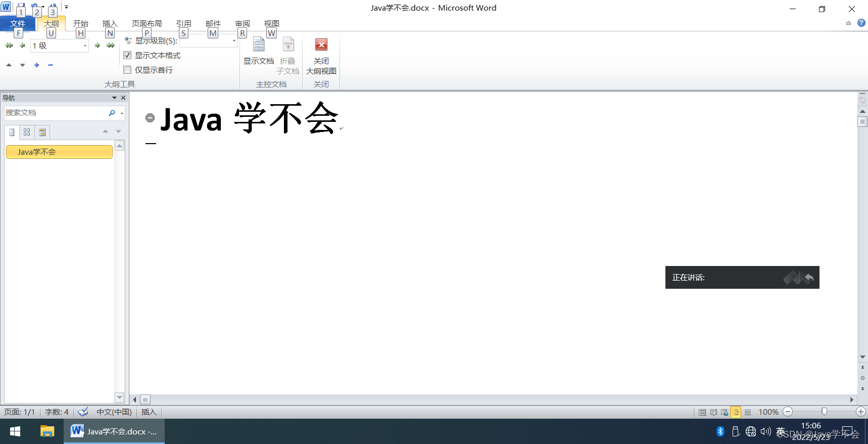Switch to full-screen reading view icon
This screenshot has height=444, width=868.
pyautogui.click(x=713, y=412)
